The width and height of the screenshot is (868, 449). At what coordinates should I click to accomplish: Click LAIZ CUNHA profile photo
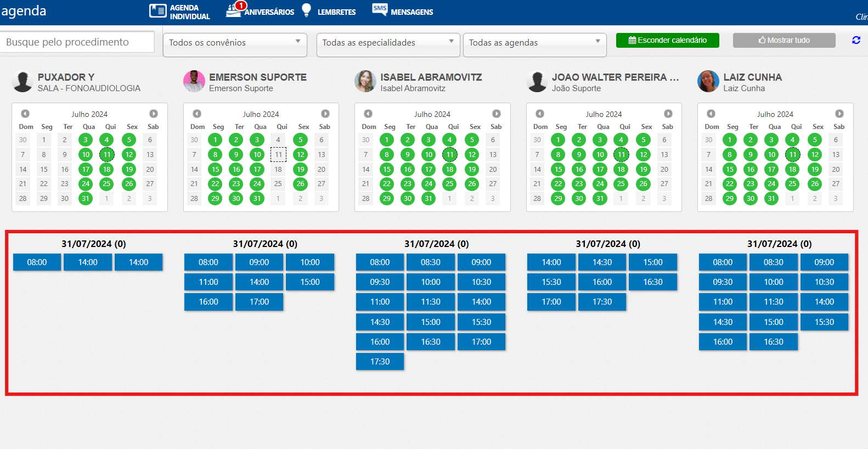pos(708,81)
